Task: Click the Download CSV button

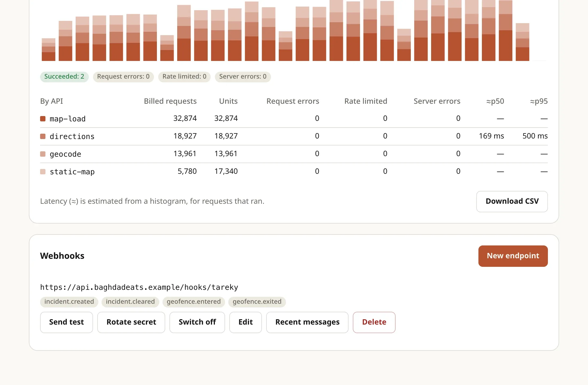Action: [x=512, y=201]
